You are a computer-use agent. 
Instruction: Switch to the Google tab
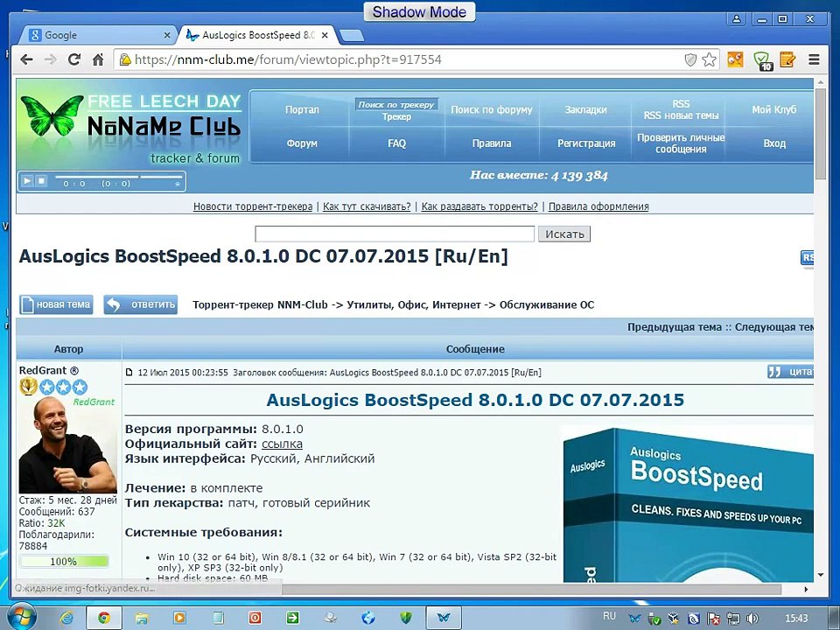96,35
